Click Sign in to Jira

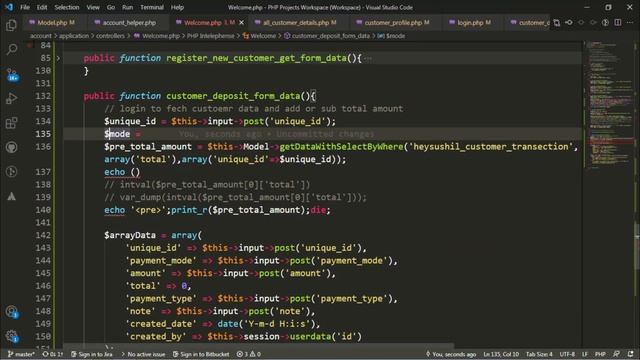91,354
